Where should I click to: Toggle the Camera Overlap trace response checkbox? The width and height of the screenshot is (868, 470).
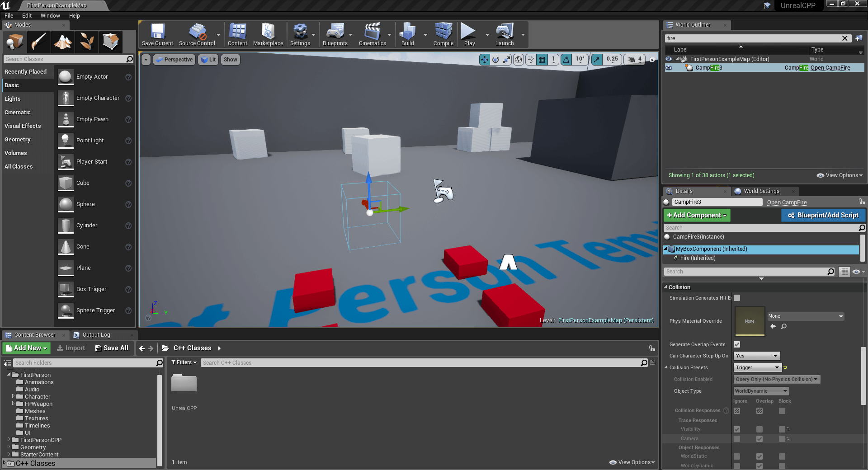pyautogui.click(x=759, y=439)
